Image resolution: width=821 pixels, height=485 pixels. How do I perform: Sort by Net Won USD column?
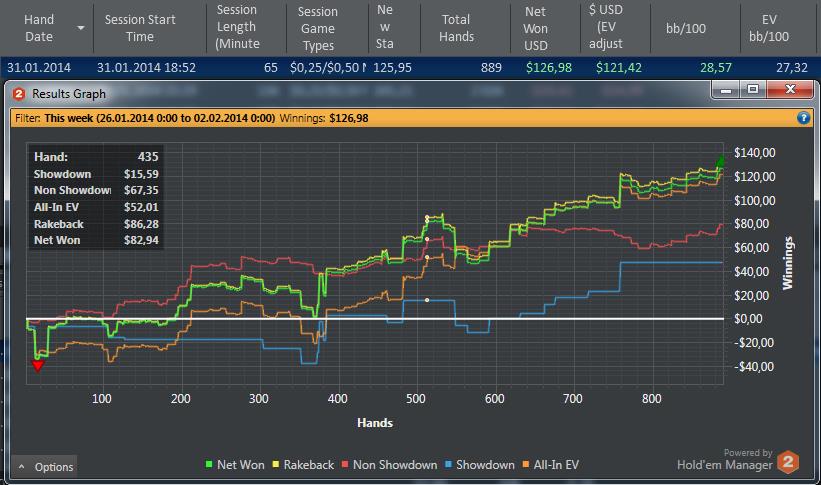(x=536, y=28)
